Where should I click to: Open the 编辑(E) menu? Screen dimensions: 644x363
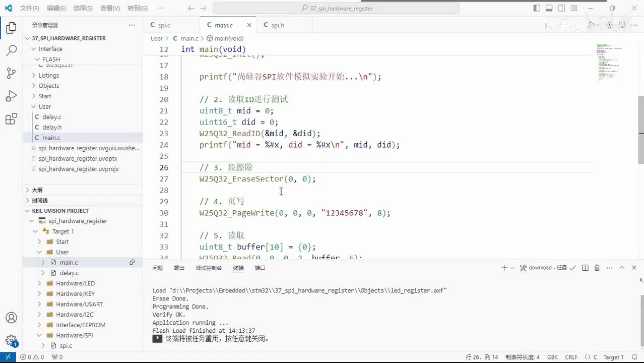[x=56, y=8]
